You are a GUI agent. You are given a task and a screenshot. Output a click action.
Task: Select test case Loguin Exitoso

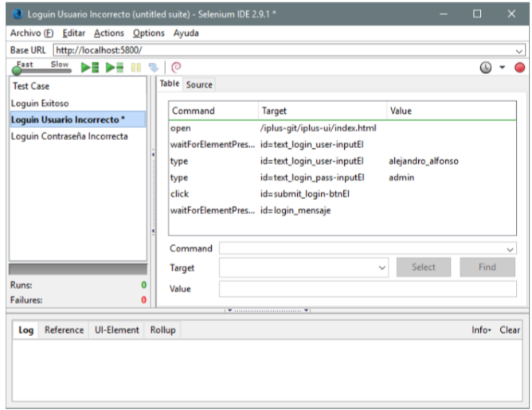coord(78,103)
